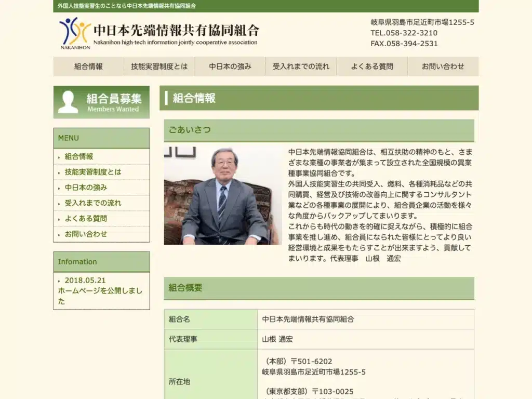Click お問い合わせ in the top navigation bar
Viewport: 532px width, 399px height.
(x=443, y=66)
